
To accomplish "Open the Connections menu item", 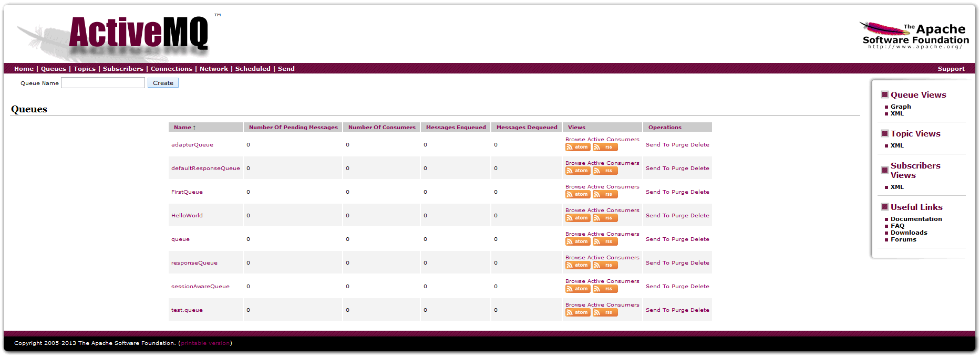I will (x=171, y=69).
